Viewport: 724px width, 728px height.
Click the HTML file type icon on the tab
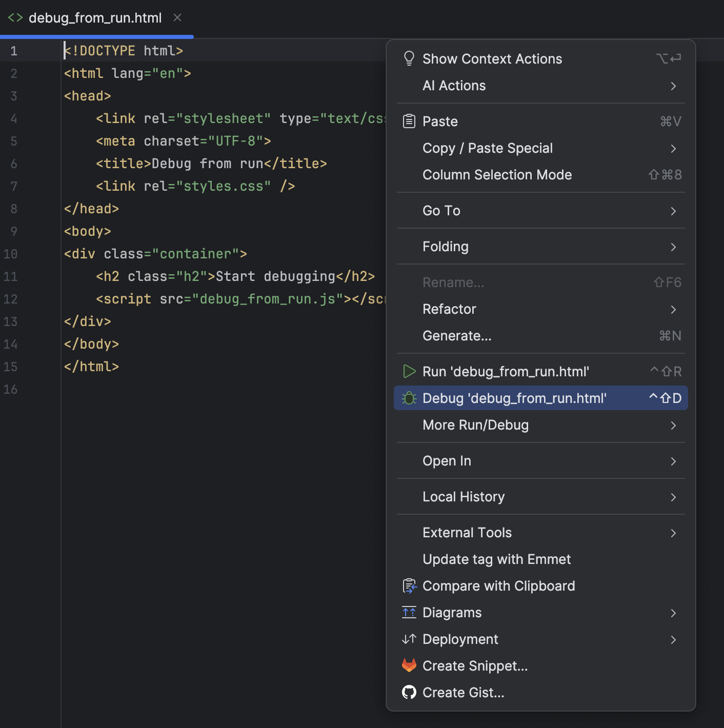15,17
